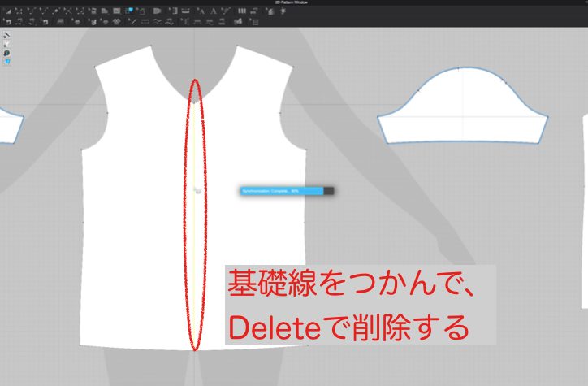Screen dimensions: 588x386
Task: Click the folded fabric icon next to pleat bars
Action: (x=254, y=11)
